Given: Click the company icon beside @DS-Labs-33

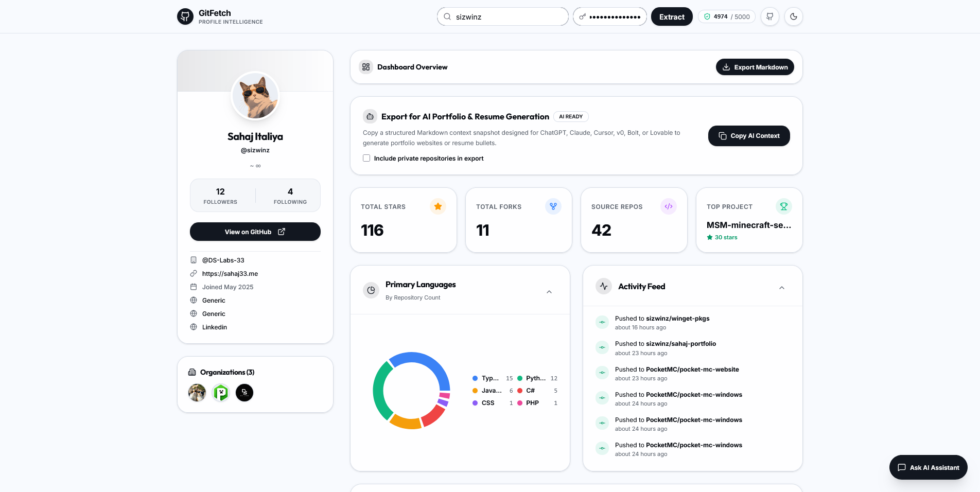Looking at the screenshot, I should click(x=194, y=260).
